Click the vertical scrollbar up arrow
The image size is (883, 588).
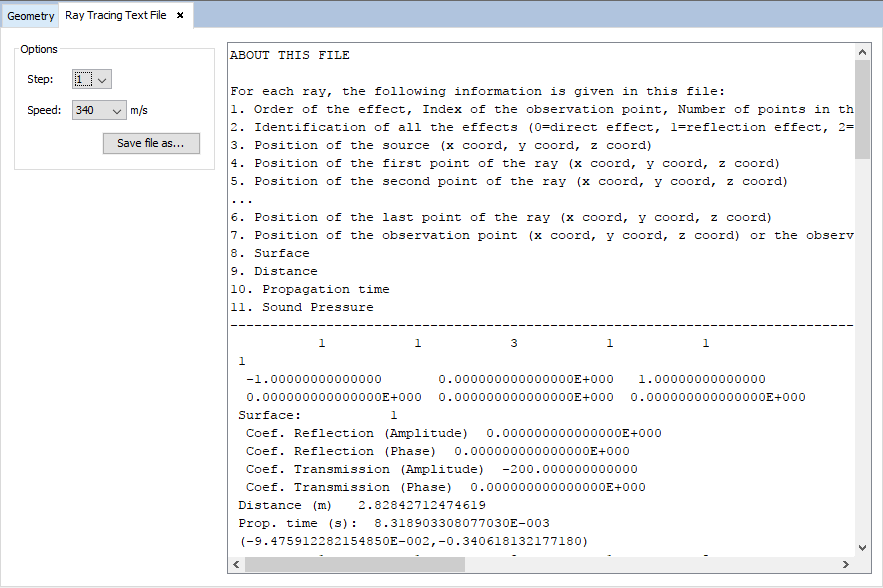tap(863, 51)
